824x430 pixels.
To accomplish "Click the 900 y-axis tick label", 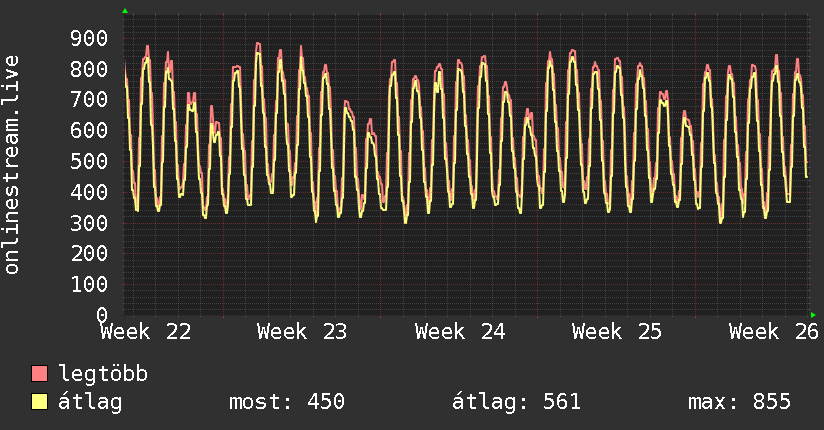I will pyautogui.click(x=89, y=38).
